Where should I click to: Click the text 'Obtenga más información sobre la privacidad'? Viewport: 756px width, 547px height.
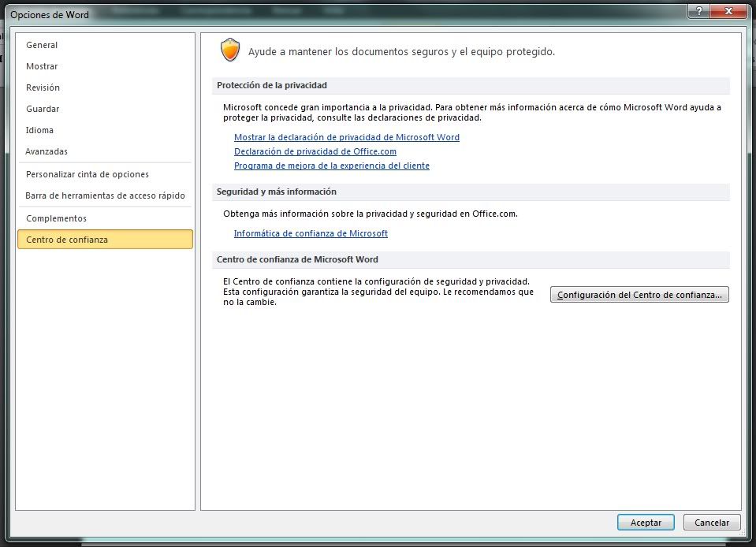coord(371,214)
